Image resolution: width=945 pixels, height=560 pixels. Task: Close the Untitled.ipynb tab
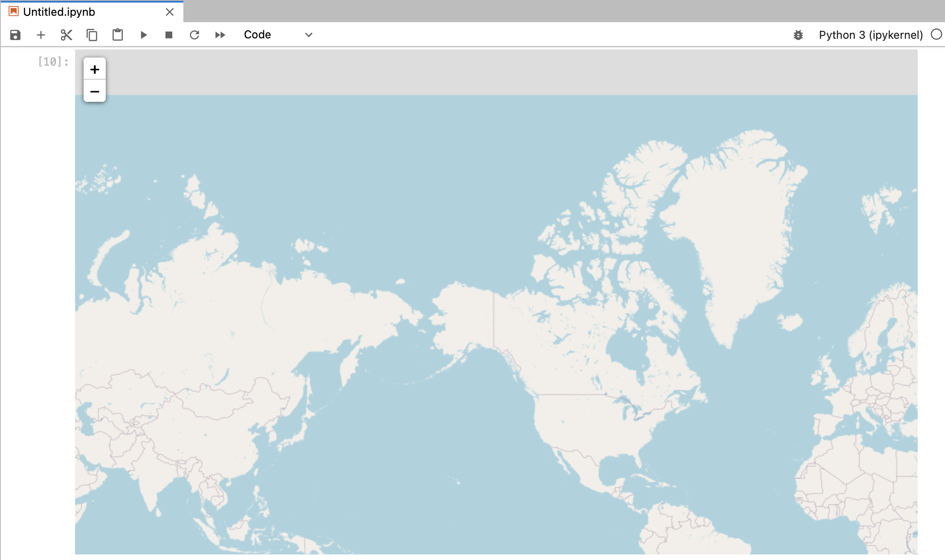click(170, 12)
